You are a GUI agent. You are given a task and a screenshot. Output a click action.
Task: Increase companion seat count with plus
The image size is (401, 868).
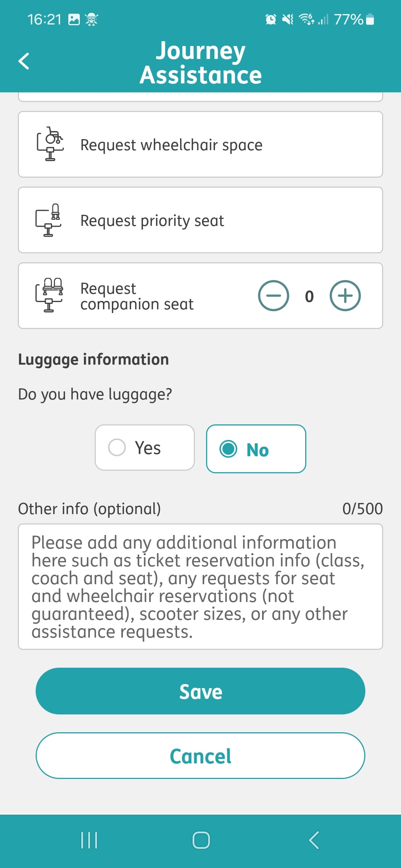(x=345, y=296)
